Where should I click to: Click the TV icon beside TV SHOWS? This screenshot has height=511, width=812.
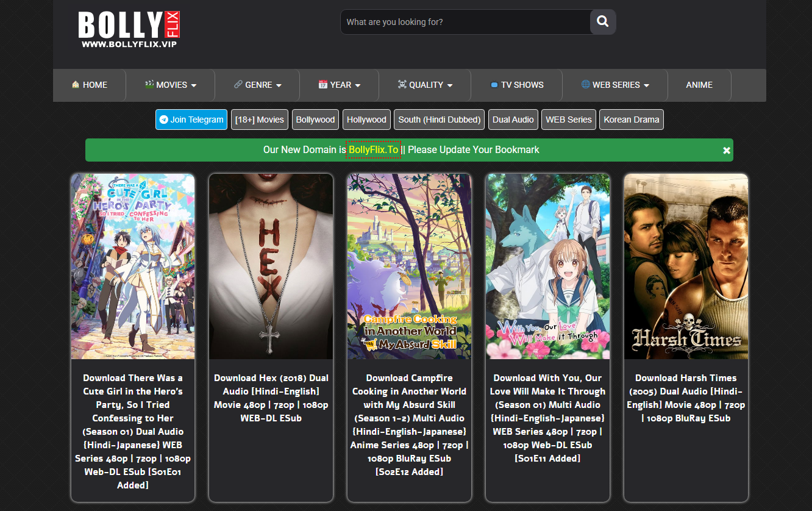[494, 85]
